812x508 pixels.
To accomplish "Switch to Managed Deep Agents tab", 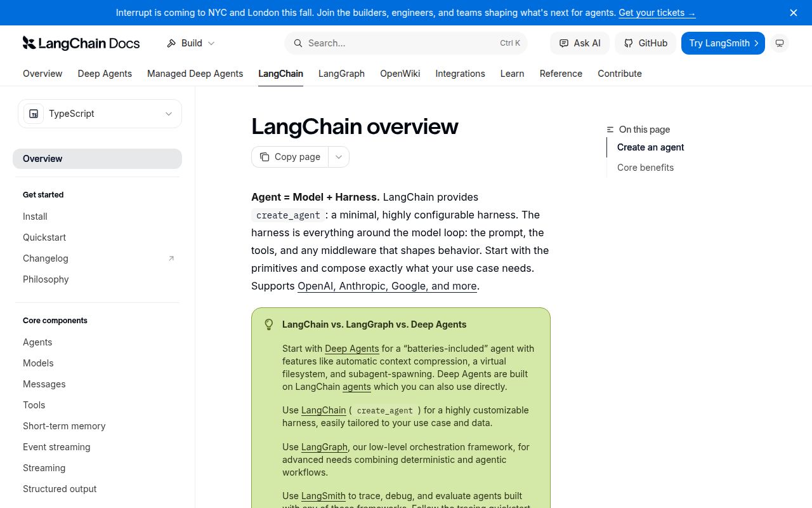I will tap(195, 74).
